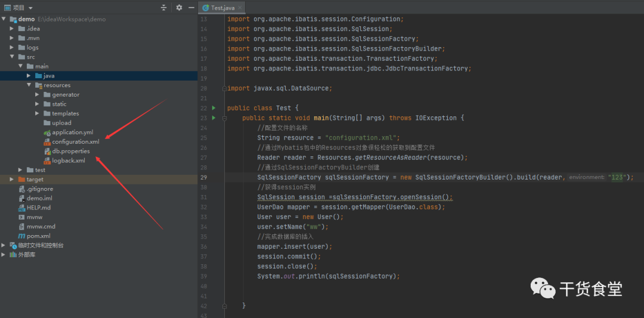This screenshot has width=644, height=318.
Task: Collapse the demo project root
Action: coord(4,19)
